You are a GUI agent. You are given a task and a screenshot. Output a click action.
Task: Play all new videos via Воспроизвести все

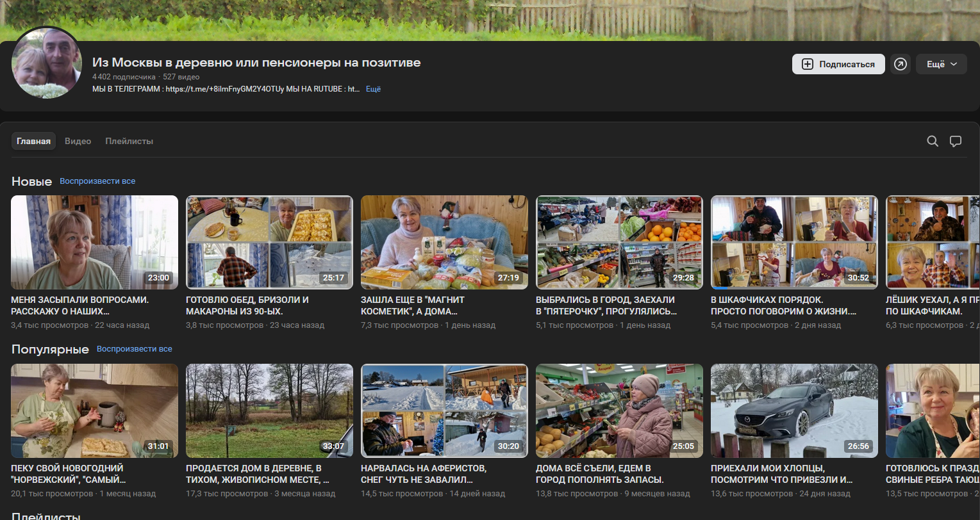pos(97,181)
